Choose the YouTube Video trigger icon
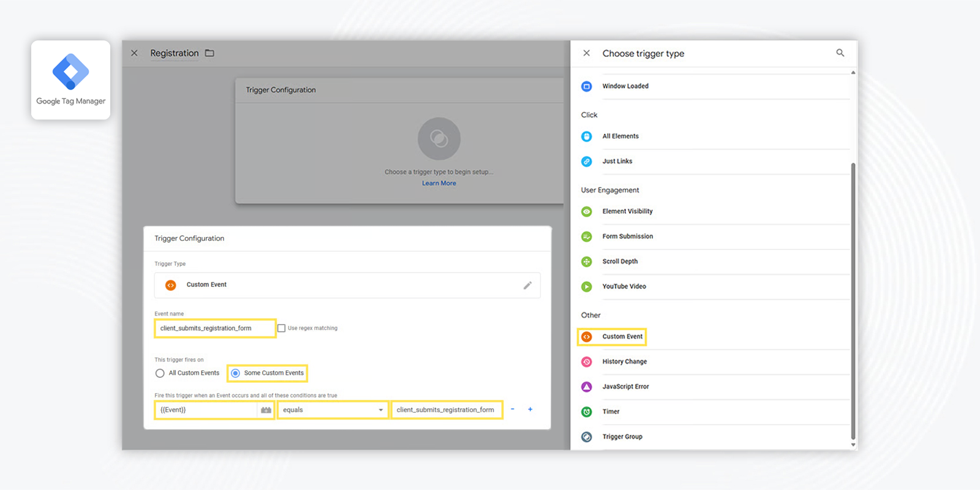980x490 pixels. [x=586, y=287]
